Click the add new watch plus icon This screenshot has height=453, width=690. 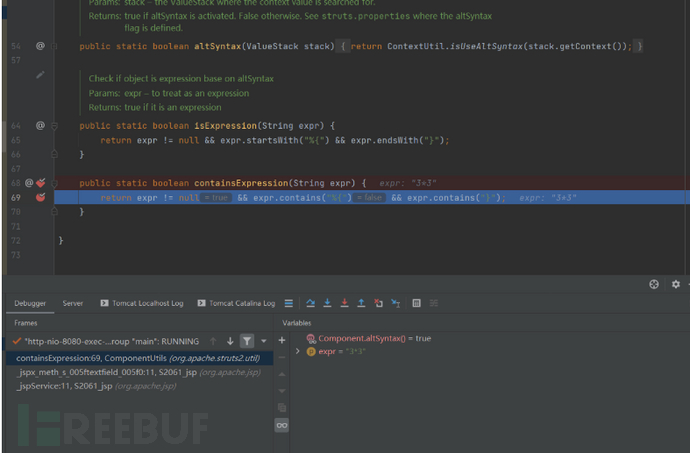(x=282, y=340)
